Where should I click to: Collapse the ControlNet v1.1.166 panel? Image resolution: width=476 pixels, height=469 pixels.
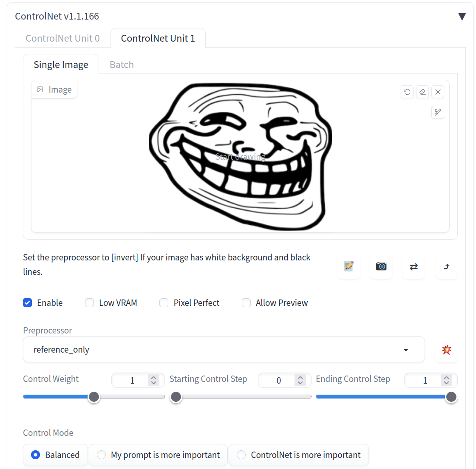[462, 17]
